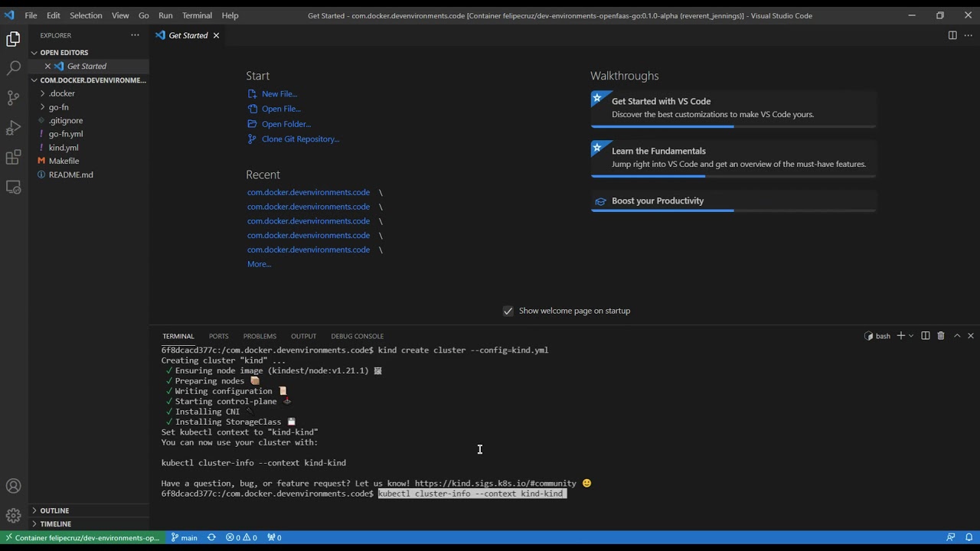Expand the Outline section

coord(90,510)
